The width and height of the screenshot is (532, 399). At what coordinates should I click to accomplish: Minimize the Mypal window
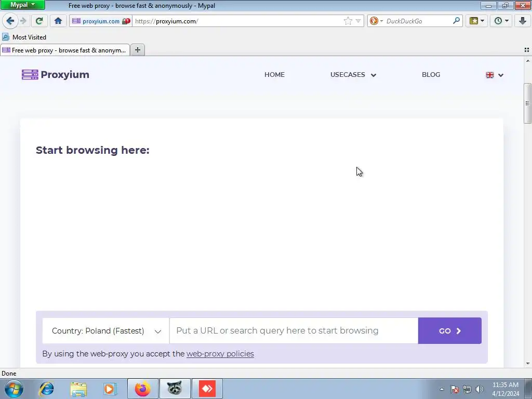489,5
